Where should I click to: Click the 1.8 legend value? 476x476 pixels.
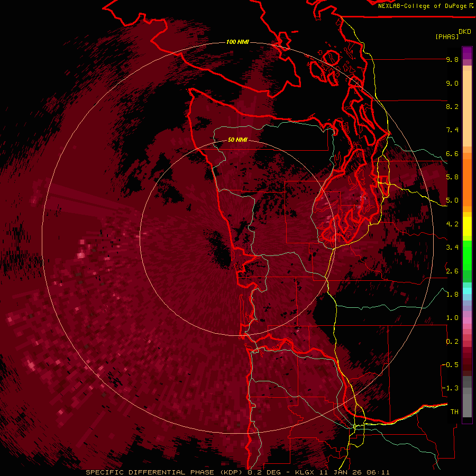(x=452, y=295)
